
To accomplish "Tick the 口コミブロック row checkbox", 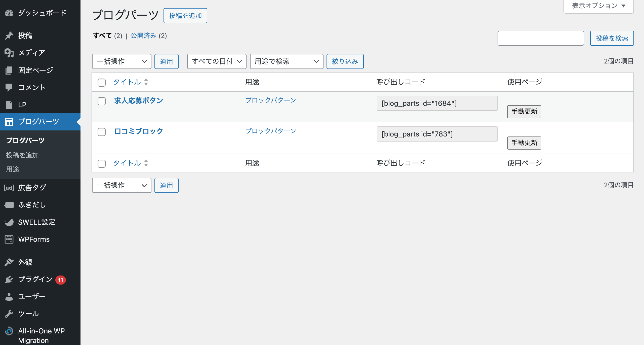I will pos(102,132).
